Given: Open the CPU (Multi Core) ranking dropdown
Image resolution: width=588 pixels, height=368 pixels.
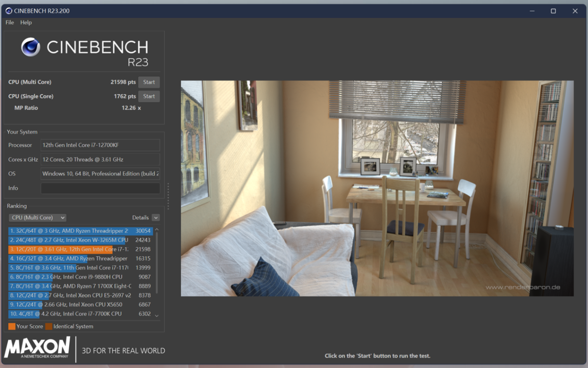Looking at the screenshot, I should point(38,218).
